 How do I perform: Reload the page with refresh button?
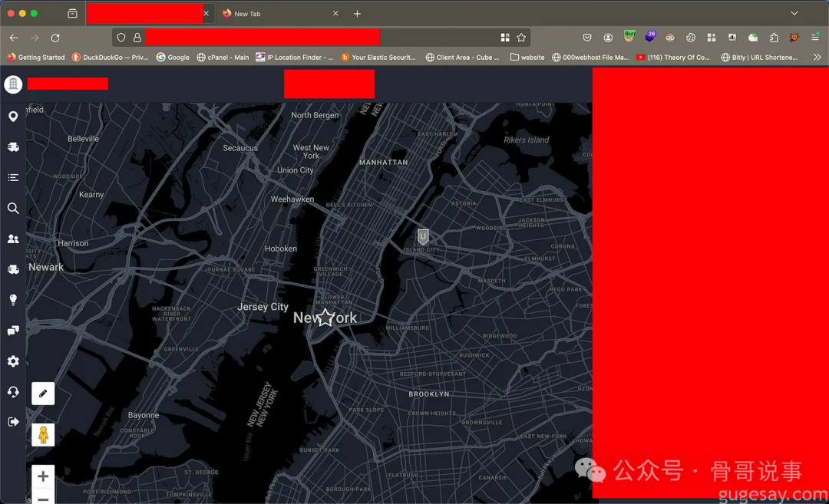[x=55, y=38]
